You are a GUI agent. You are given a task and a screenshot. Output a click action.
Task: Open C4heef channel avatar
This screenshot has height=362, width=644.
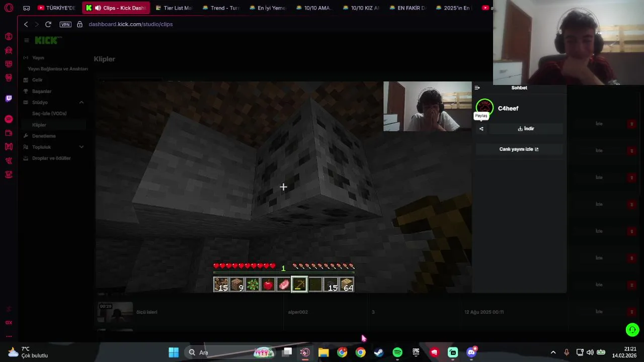coord(485,108)
